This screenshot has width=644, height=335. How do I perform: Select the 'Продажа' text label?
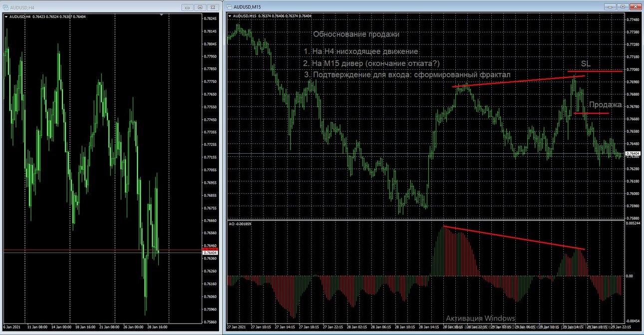605,105
